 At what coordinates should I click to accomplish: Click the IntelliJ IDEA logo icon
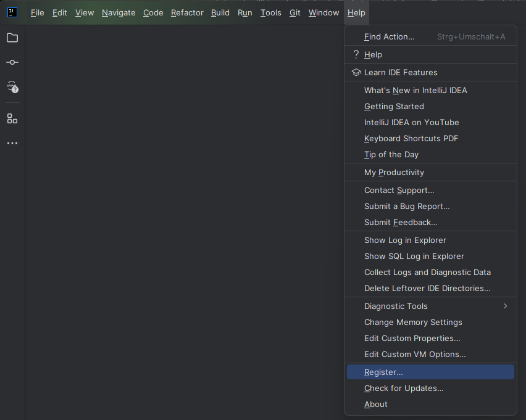(12, 12)
